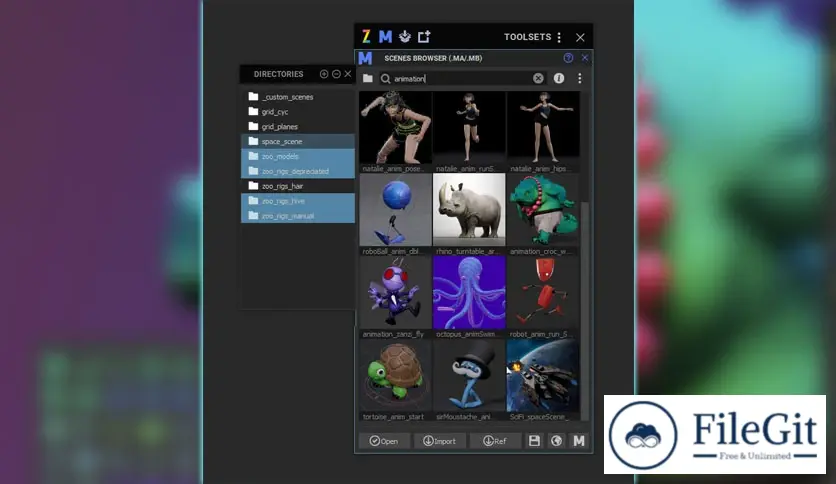Select the _custom_scenes folder
This screenshot has width=836, height=484.
point(298,97)
